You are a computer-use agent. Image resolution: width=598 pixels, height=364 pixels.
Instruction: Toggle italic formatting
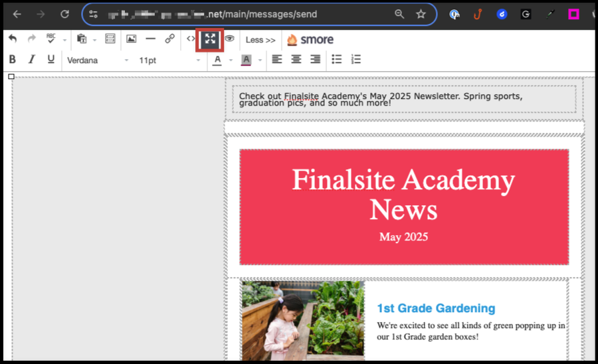click(x=31, y=60)
